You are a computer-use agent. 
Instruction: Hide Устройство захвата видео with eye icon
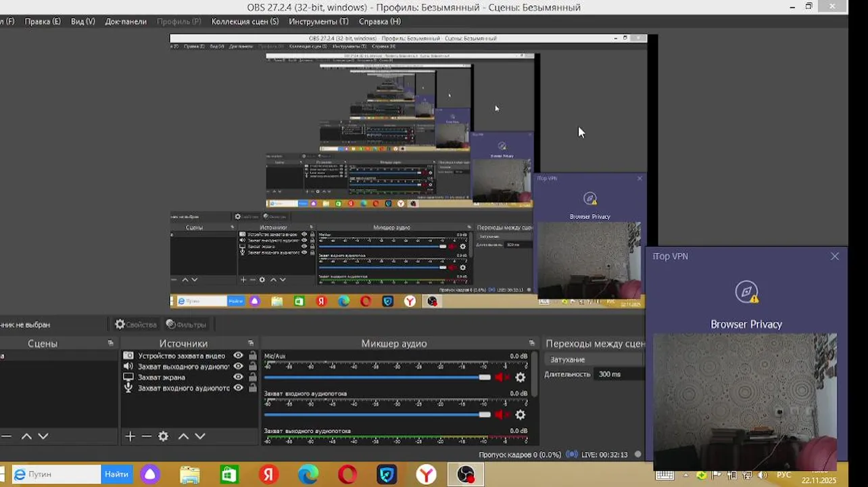pyautogui.click(x=238, y=356)
